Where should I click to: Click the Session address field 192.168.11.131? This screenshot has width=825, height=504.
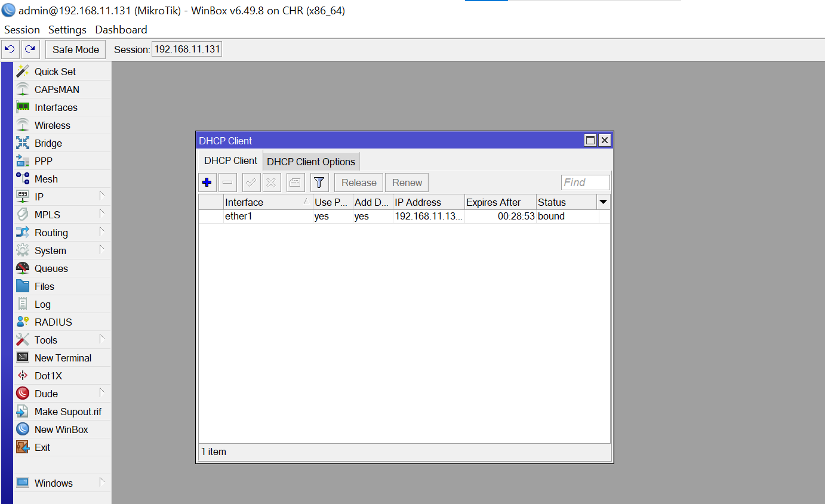(x=187, y=49)
